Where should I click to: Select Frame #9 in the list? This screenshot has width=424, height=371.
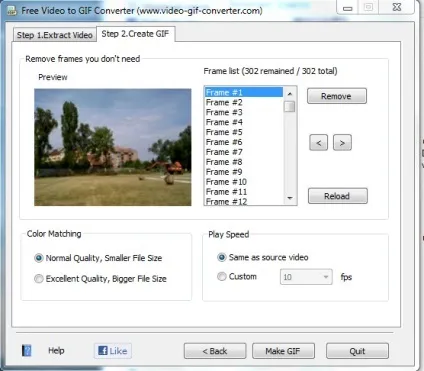point(244,172)
